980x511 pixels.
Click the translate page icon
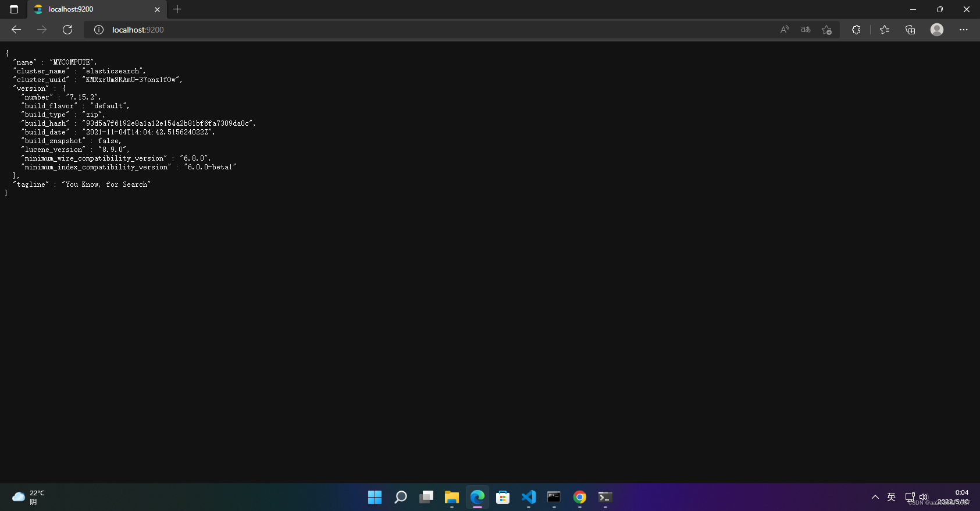[806, 30]
